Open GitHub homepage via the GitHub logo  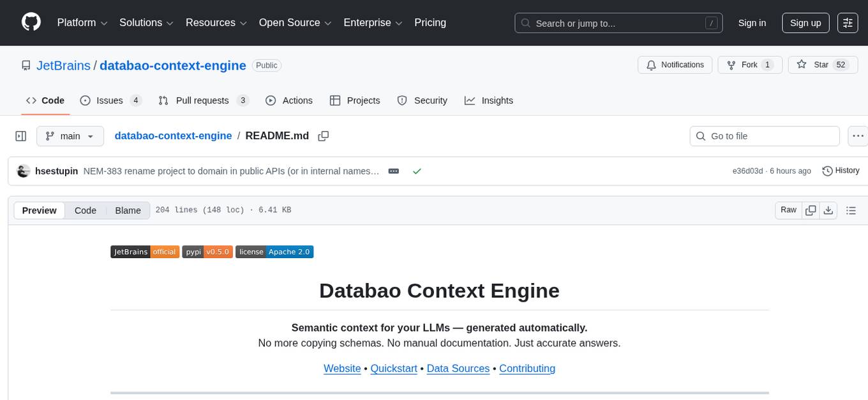(31, 22)
